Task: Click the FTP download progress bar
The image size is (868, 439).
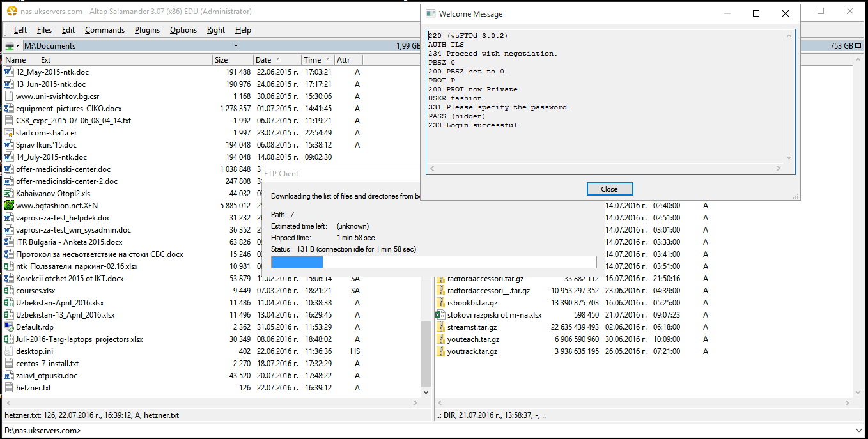Action: (433, 262)
